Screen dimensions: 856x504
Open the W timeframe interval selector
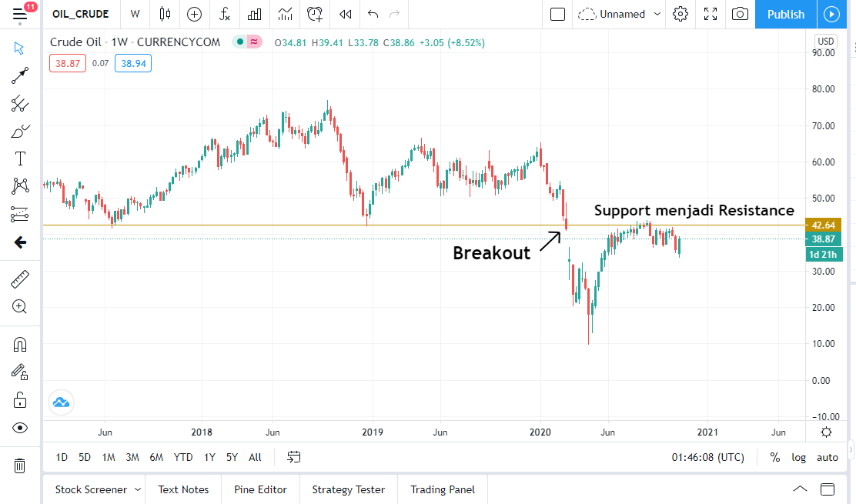135,14
